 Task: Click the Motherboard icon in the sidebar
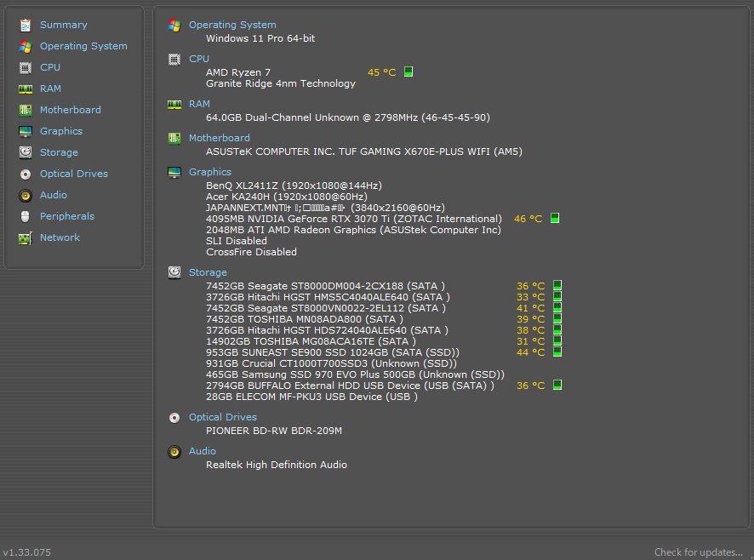(26, 110)
